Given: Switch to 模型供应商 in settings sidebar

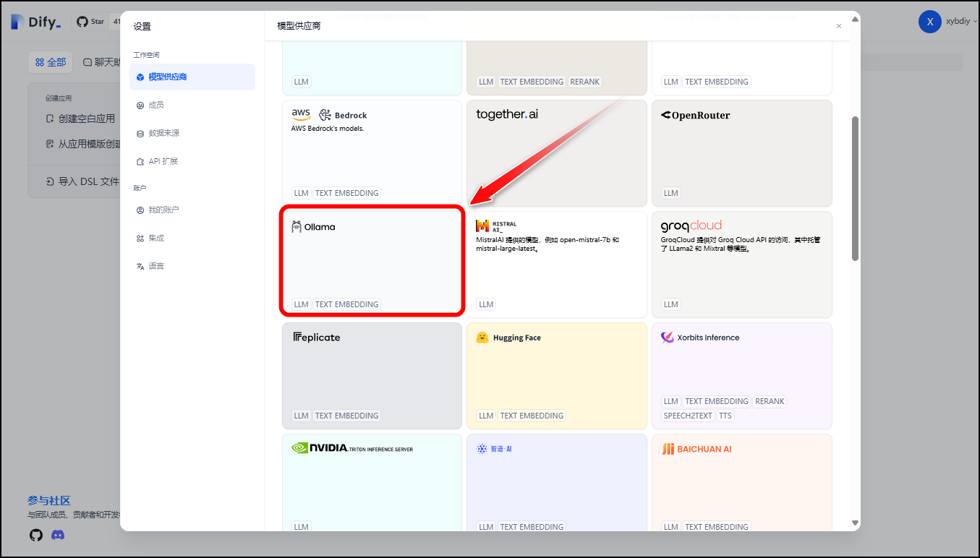Looking at the screenshot, I should 192,77.
